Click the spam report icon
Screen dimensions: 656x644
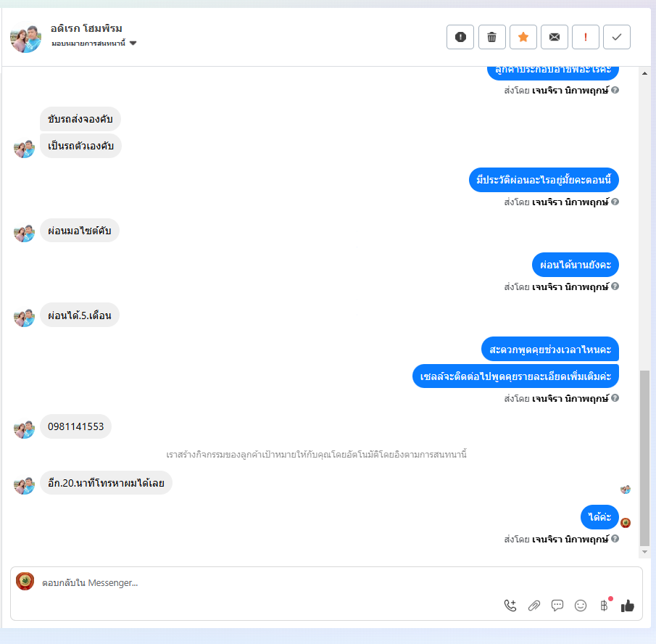[x=460, y=37]
